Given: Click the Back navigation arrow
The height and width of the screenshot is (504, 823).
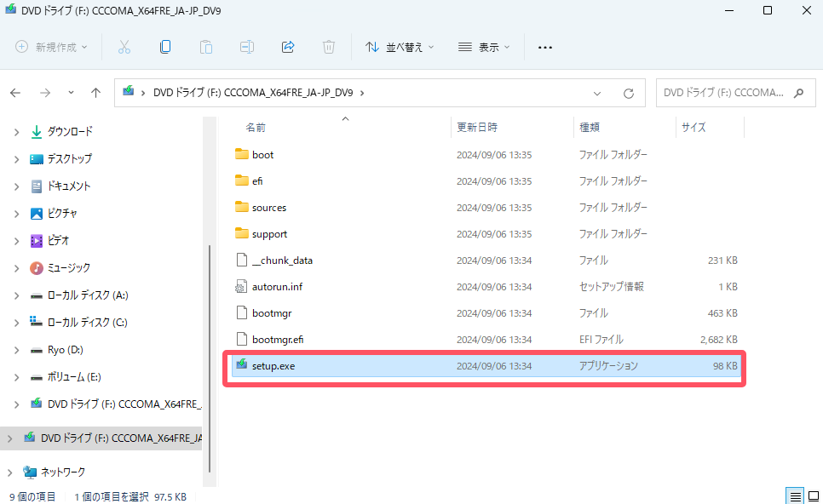Looking at the screenshot, I should tap(15, 93).
